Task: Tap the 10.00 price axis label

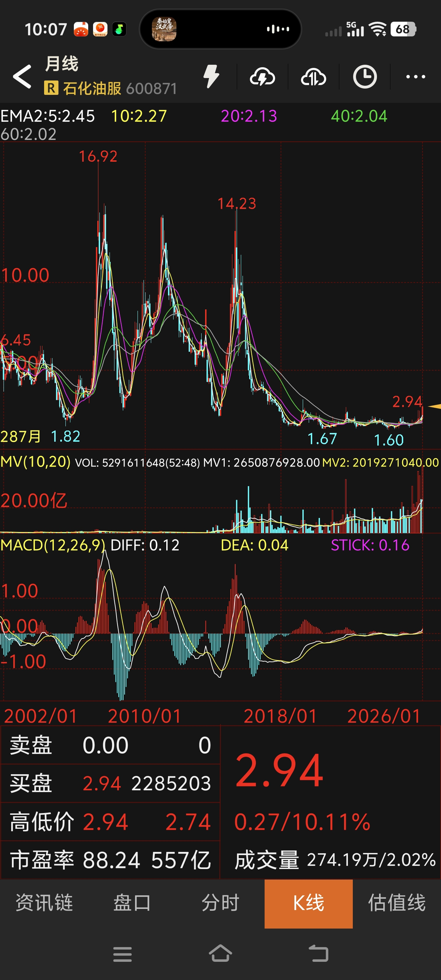Action: 25,275
